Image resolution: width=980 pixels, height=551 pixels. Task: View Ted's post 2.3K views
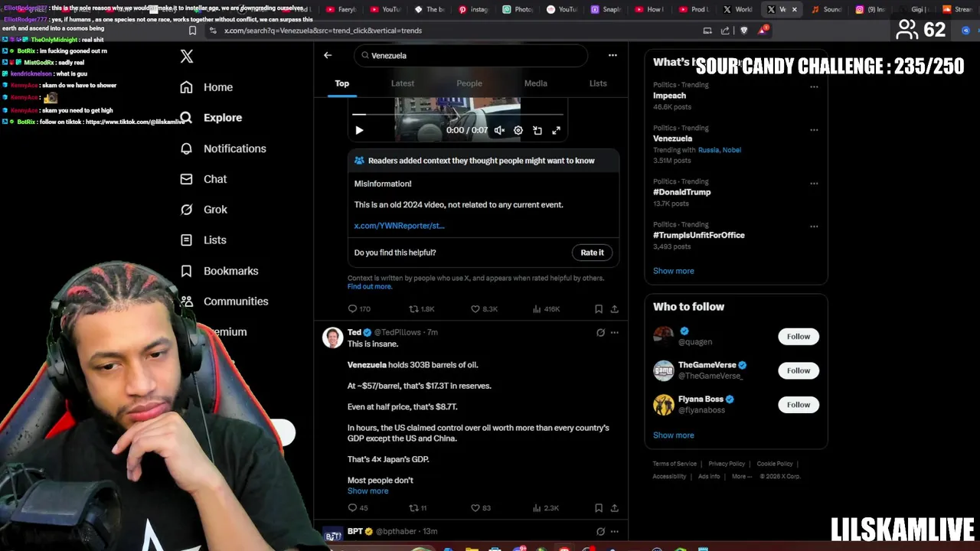[546, 508]
